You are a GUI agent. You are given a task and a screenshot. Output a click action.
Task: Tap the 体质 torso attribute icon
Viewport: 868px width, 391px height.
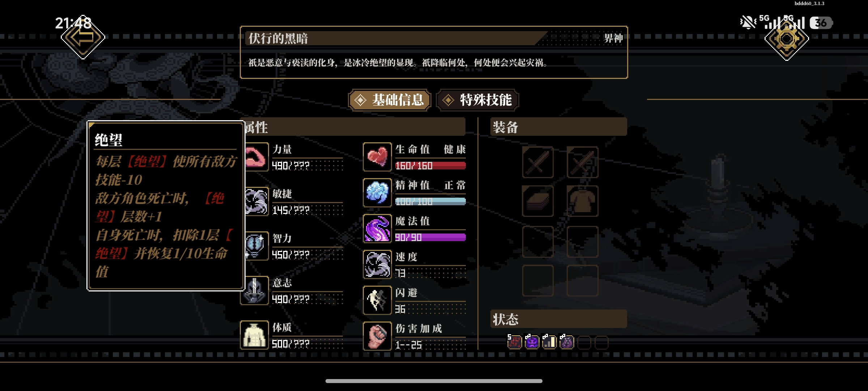click(254, 335)
